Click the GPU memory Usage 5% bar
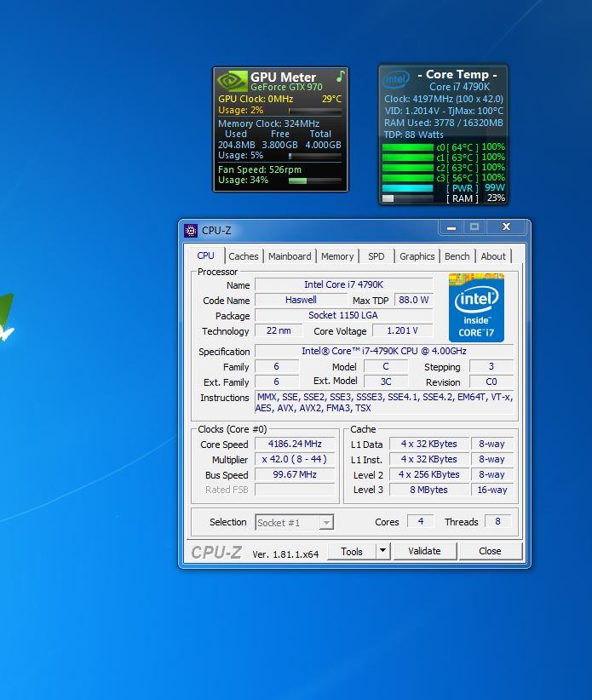Screen dimensions: 592x700 [315, 156]
